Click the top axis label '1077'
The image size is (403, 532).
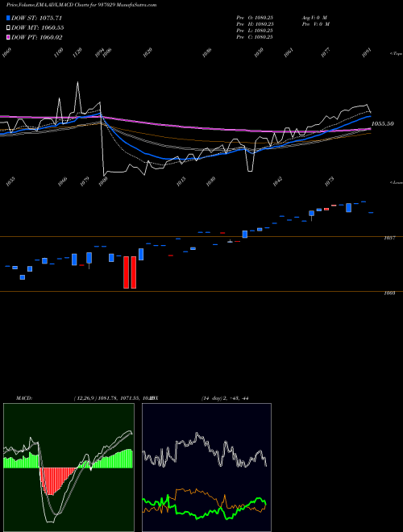(x=326, y=52)
